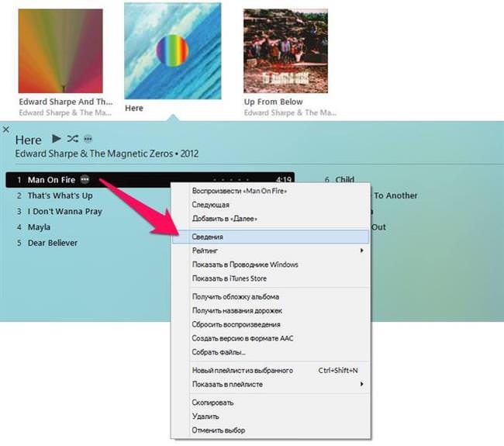Choose Скопировать in context menu
This screenshot has height=446, width=504.
click(x=271, y=403)
